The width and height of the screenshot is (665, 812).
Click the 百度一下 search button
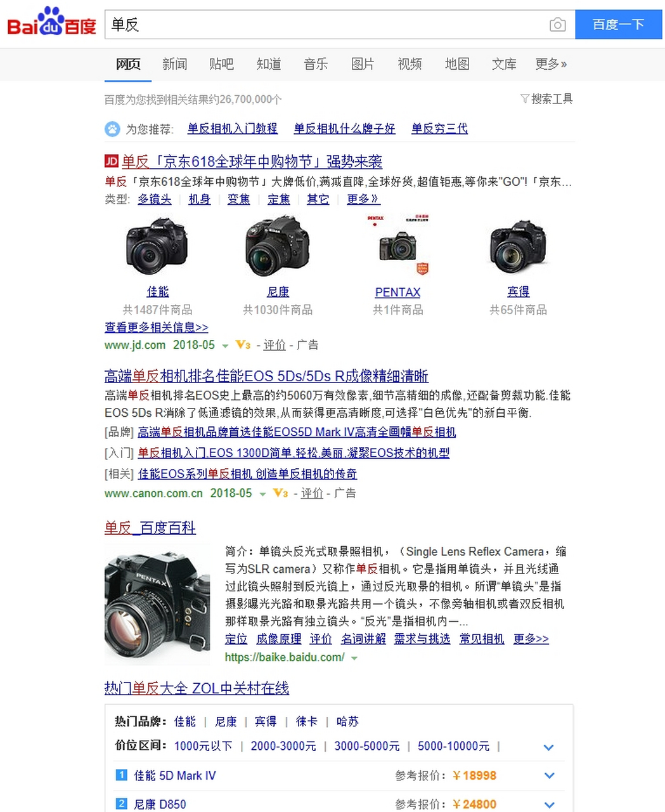pyautogui.click(x=618, y=25)
